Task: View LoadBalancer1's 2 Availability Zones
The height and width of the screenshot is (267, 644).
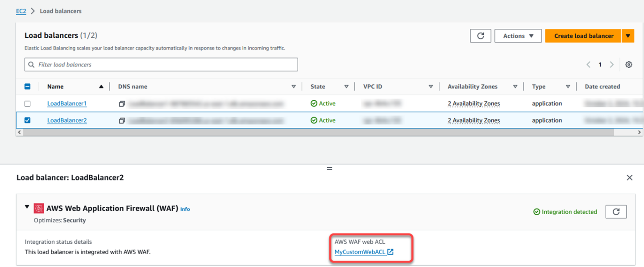Action: [x=474, y=103]
